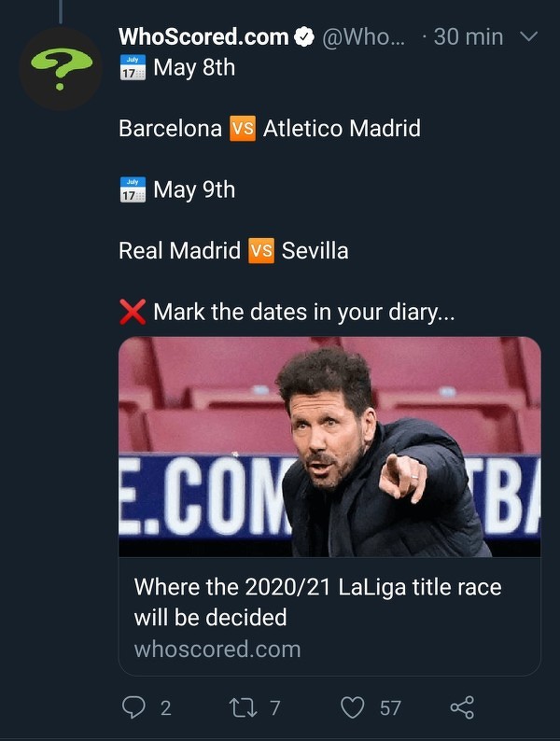Share the tweet via share icon
This screenshot has height=741, width=560.
click(462, 707)
